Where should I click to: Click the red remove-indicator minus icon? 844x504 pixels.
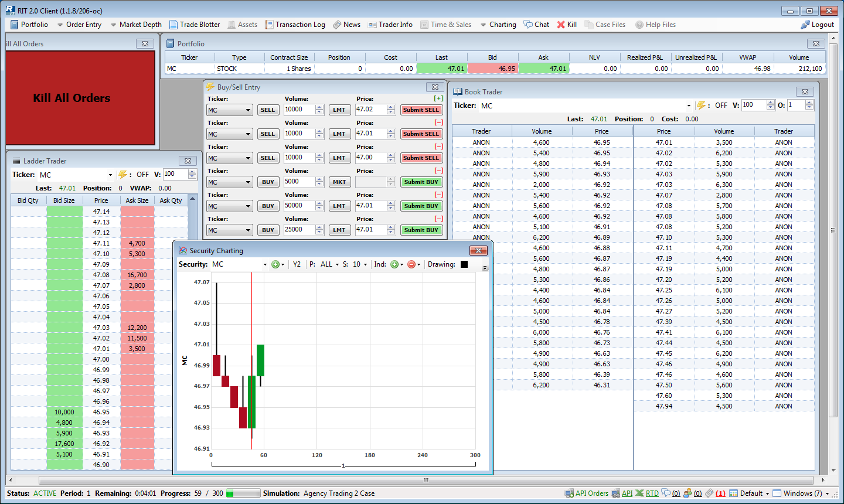point(411,264)
